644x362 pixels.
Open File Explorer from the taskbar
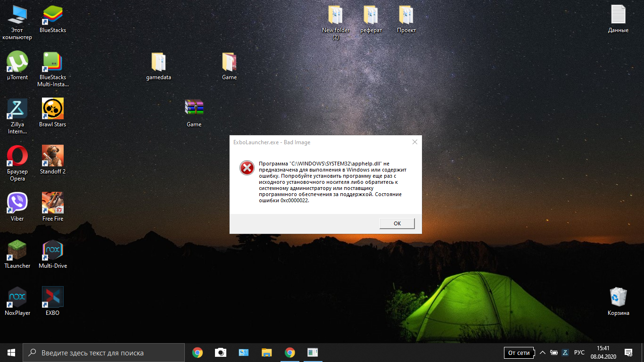(x=266, y=353)
